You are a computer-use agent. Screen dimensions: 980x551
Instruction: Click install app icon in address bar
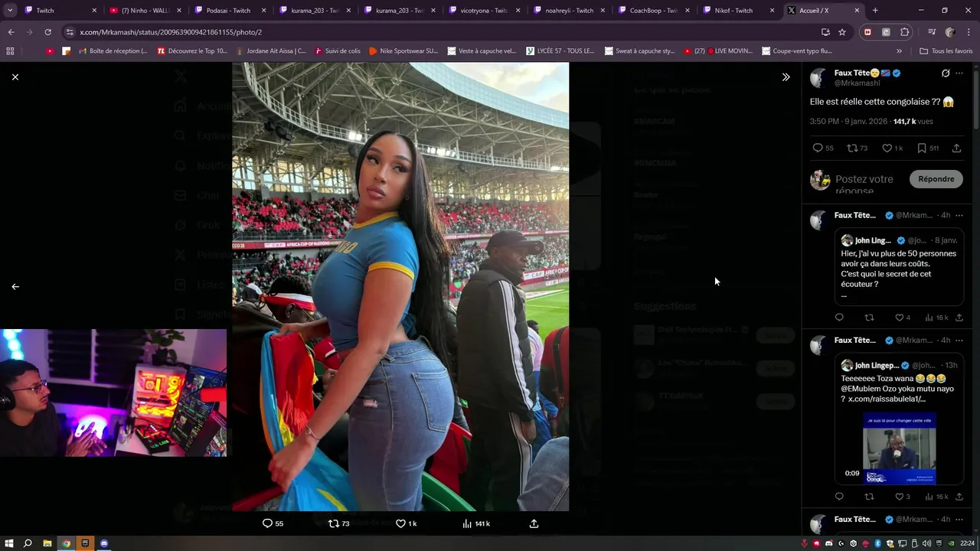pyautogui.click(x=825, y=32)
